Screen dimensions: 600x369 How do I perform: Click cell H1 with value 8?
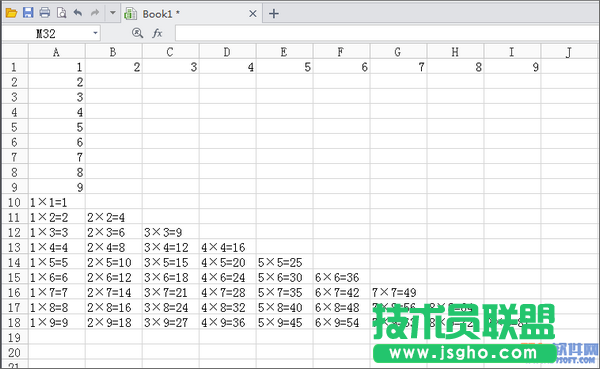(455, 67)
